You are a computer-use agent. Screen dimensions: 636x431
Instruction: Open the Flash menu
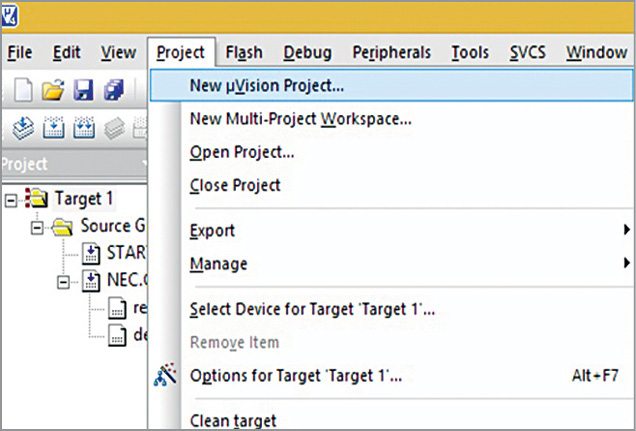244,52
